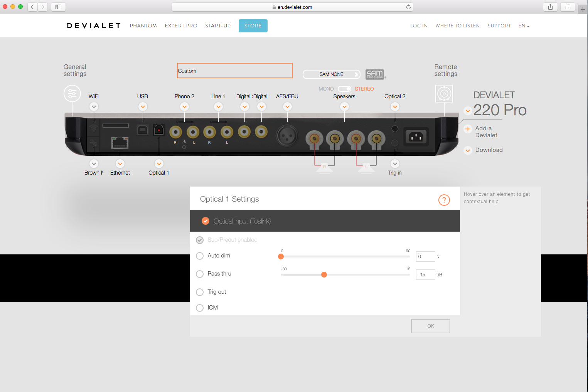Open a new Safari tab with the plus button

(583, 9)
